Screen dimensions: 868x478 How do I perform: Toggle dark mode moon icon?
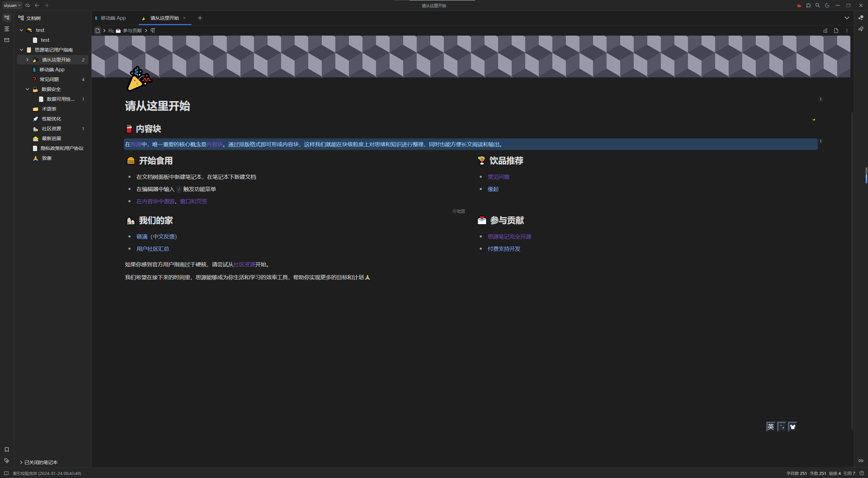point(827,5)
